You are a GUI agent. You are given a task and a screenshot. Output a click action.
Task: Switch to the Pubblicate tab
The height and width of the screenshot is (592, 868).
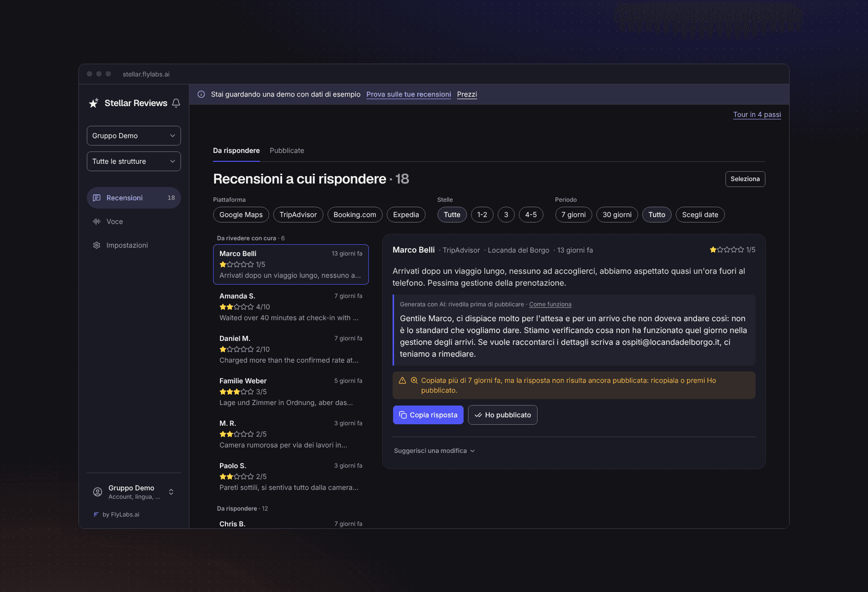click(287, 151)
